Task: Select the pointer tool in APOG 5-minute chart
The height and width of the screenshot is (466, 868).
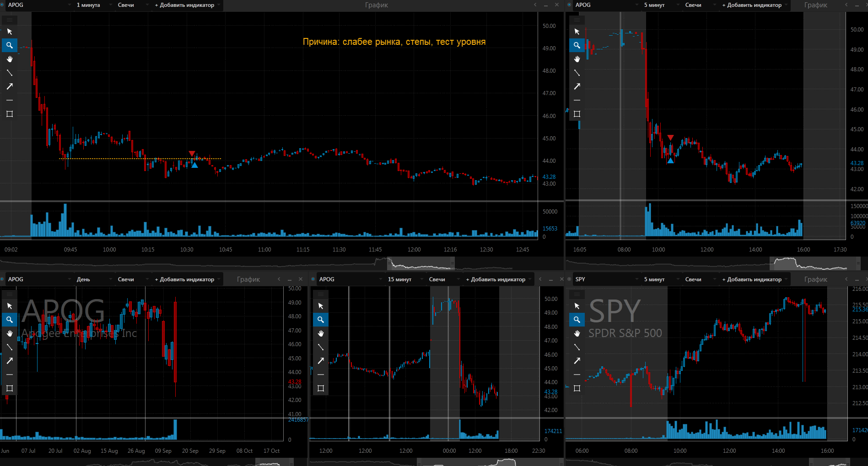Action: [577, 32]
